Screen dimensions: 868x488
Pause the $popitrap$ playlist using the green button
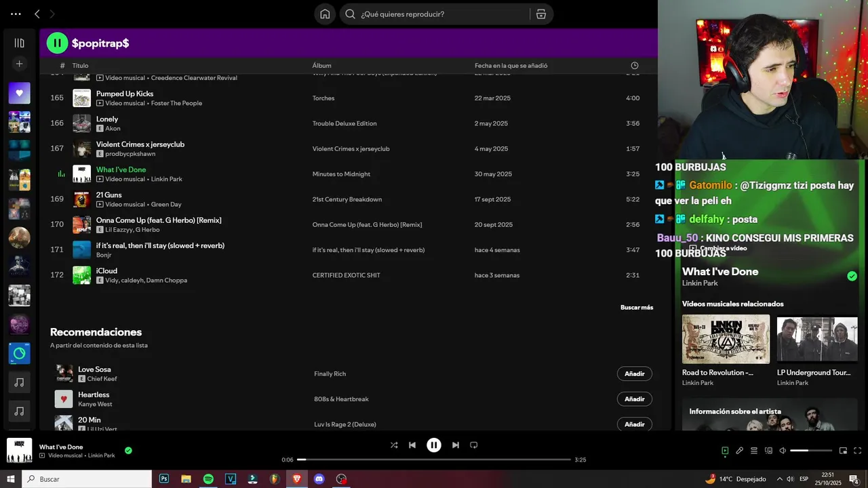[x=57, y=43]
